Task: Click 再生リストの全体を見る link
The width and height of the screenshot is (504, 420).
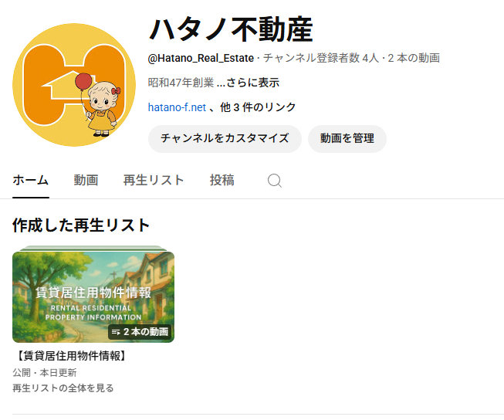Action: [x=63, y=388]
